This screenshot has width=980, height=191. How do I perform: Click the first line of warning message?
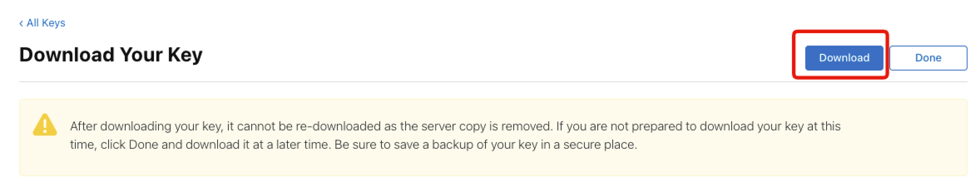tap(455, 126)
